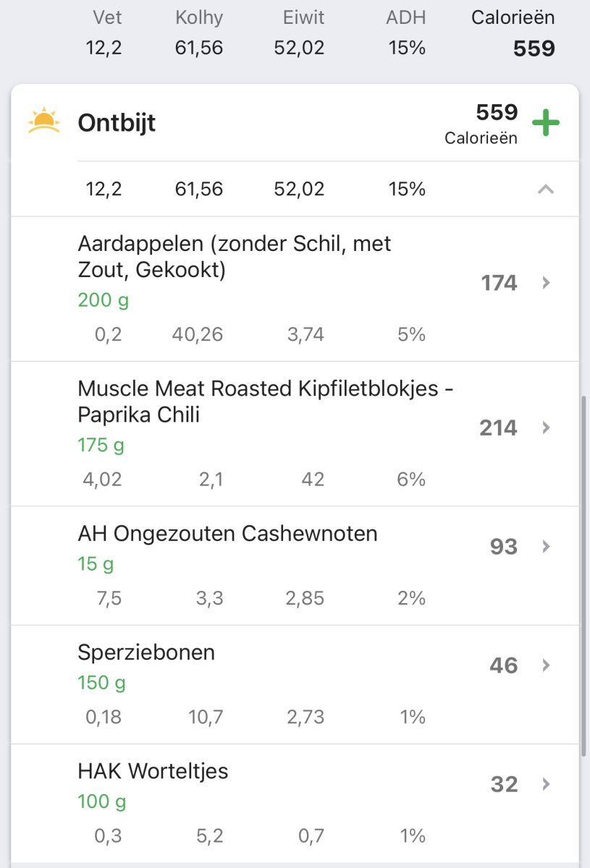Select AH Ongezouten Cashewnoten item
Image resolution: width=590 pixels, height=868 pixels.
[x=227, y=534]
